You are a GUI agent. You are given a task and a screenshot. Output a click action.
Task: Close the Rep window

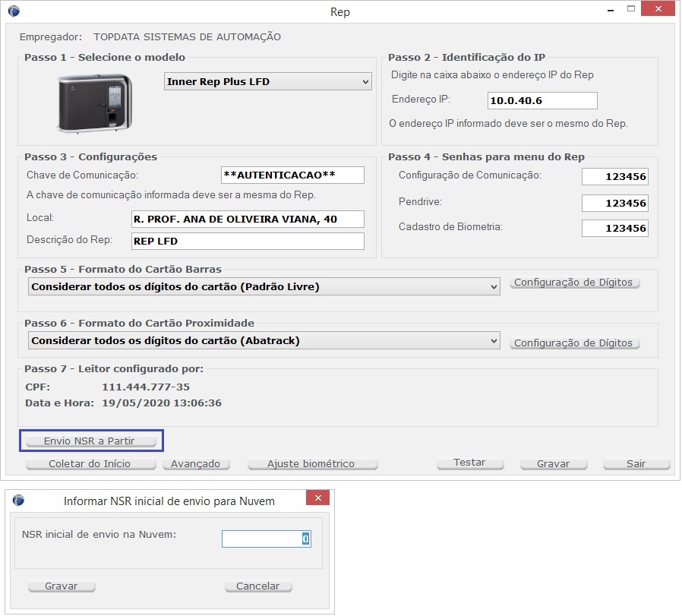pos(658,8)
